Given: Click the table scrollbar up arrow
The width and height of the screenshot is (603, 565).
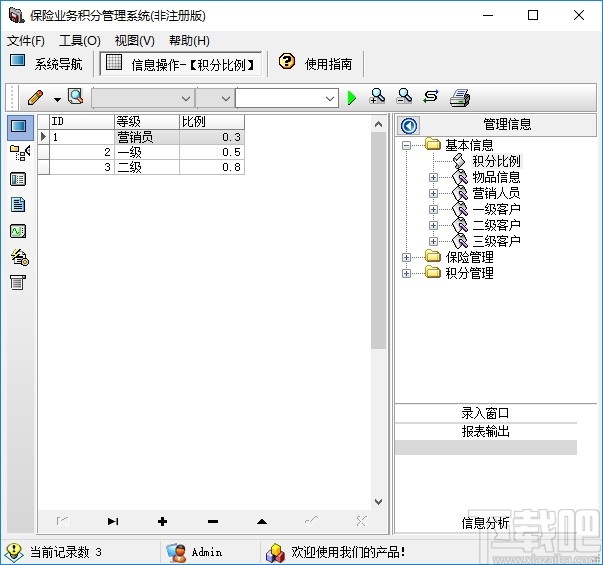Looking at the screenshot, I should coord(378,124).
